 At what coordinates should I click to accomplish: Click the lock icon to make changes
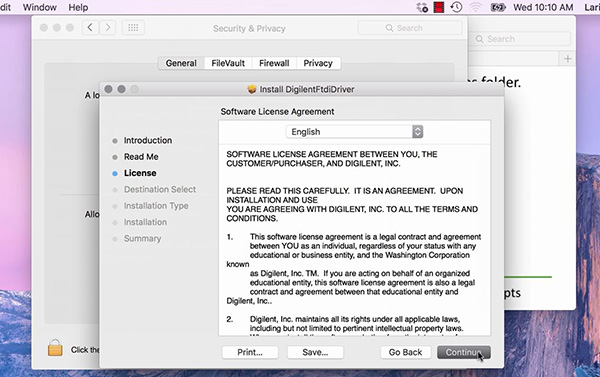click(55, 348)
